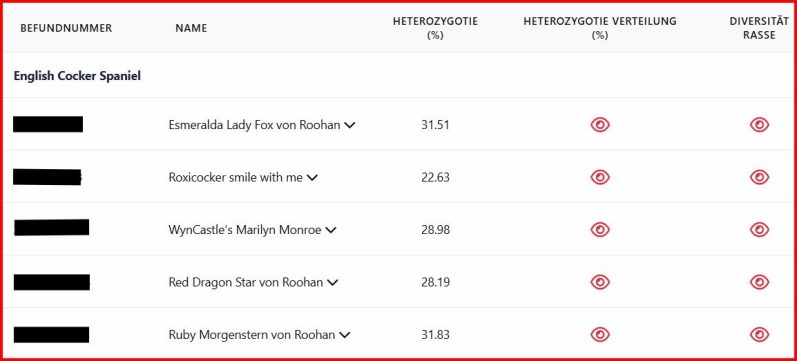
Task: Select the Befundnummer column header
Action: pyautogui.click(x=66, y=28)
